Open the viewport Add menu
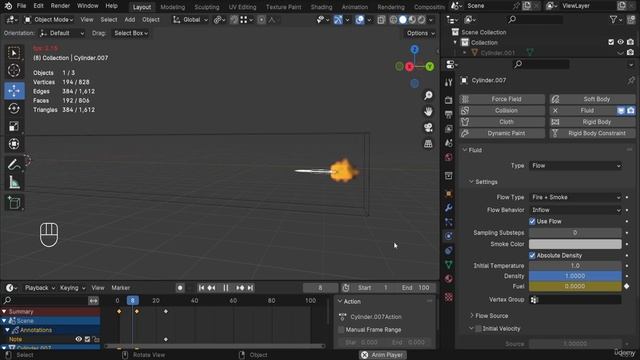Screen dimensions: 640x360 (x=130, y=20)
